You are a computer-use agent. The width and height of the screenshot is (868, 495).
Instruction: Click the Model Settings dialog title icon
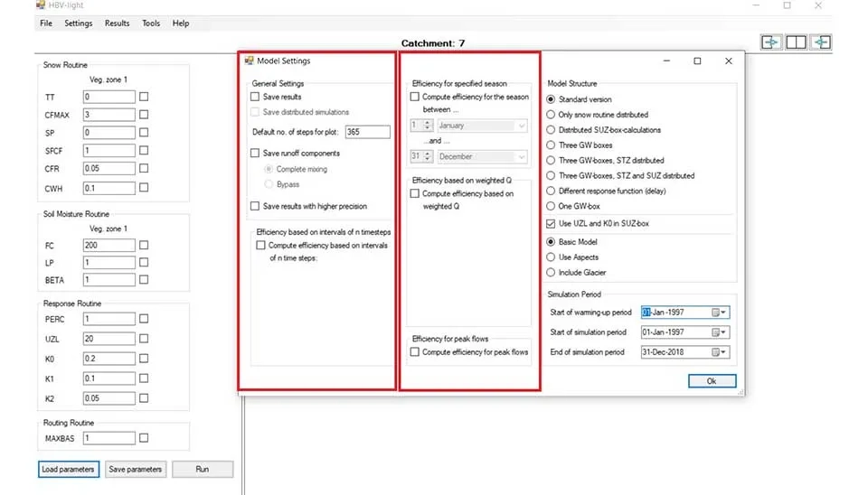point(250,61)
